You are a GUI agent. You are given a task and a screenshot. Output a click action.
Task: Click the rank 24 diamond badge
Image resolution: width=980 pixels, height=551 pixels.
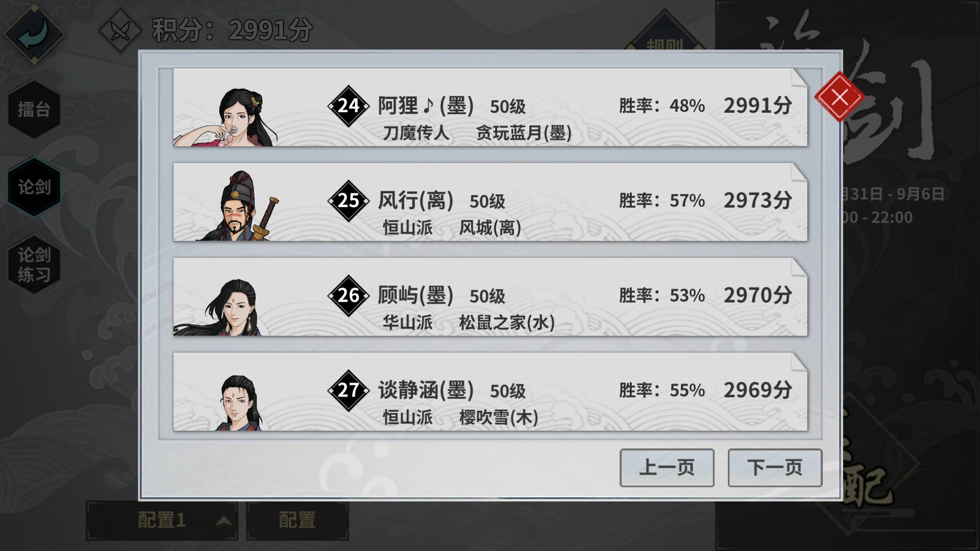tap(349, 106)
